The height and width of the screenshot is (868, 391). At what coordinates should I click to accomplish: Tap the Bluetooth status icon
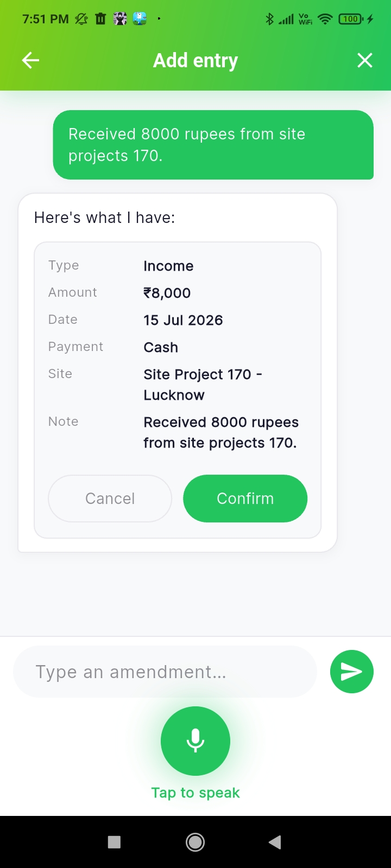[269, 19]
